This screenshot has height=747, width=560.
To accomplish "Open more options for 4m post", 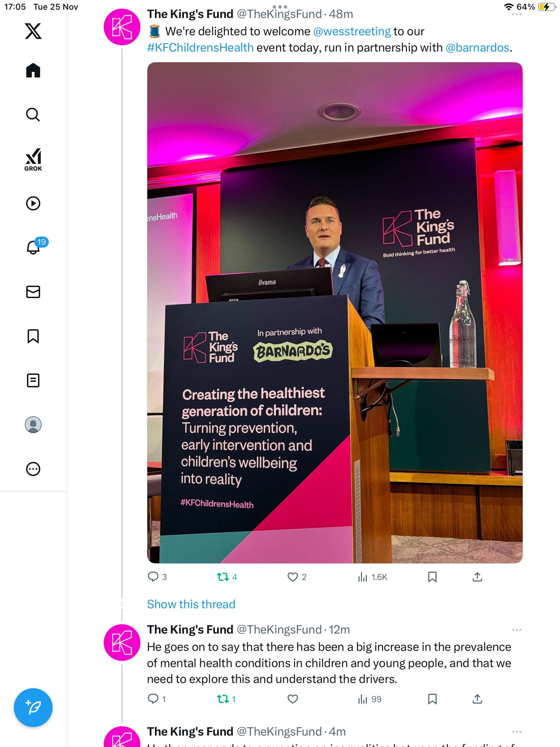I will [x=516, y=732].
